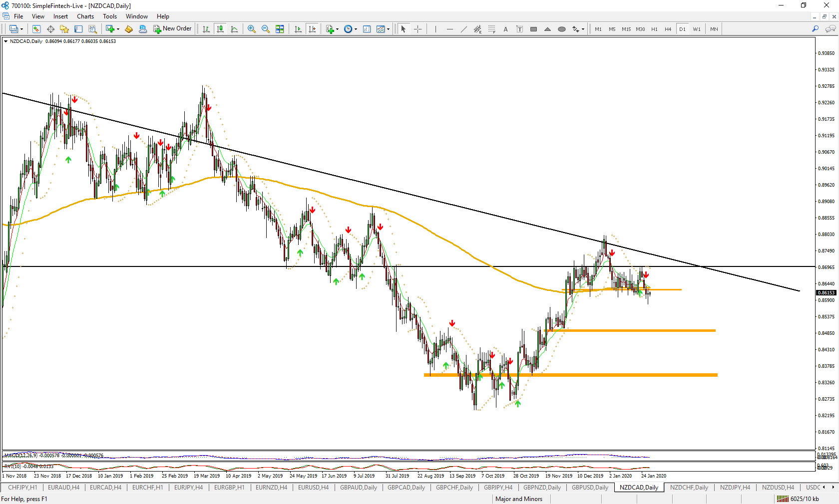Toggle the Terminal panel icon
This screenshot has height=504, width=839.
pyautogui.click(x=78, y=29)
